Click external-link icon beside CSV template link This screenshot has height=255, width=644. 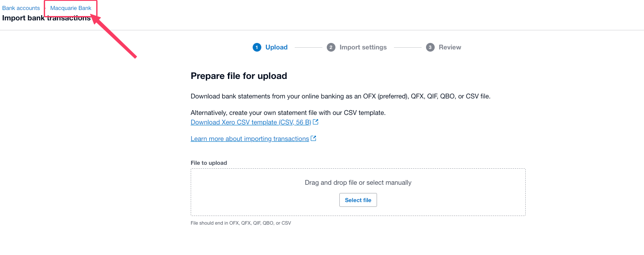pyautogui.click(x=315, y=122)
